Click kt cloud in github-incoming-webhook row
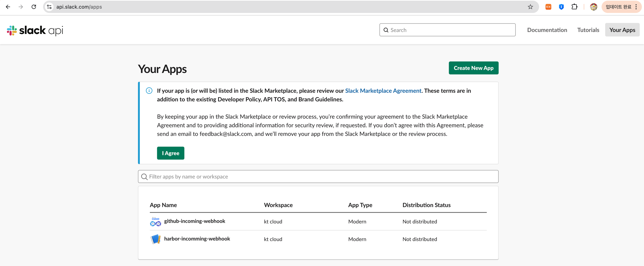 273,222
